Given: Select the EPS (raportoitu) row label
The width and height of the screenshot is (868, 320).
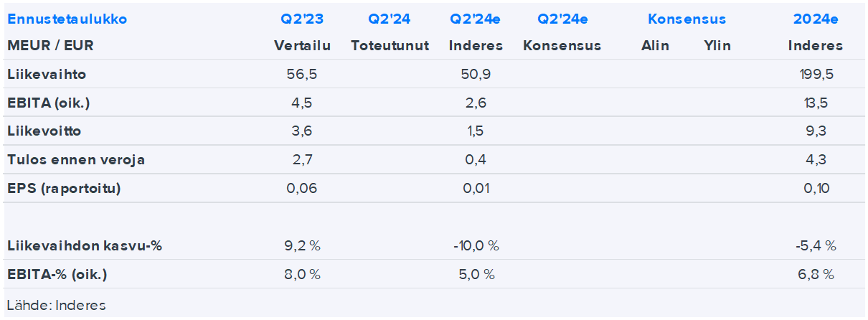Looking at the screenshot, I should tap(64, 189).
